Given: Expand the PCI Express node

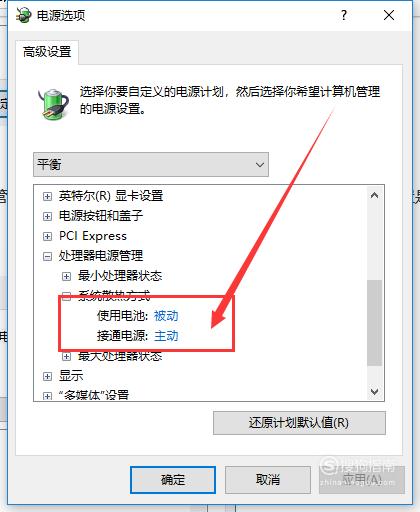Looking at the screenshot, I should pos(47,236).
